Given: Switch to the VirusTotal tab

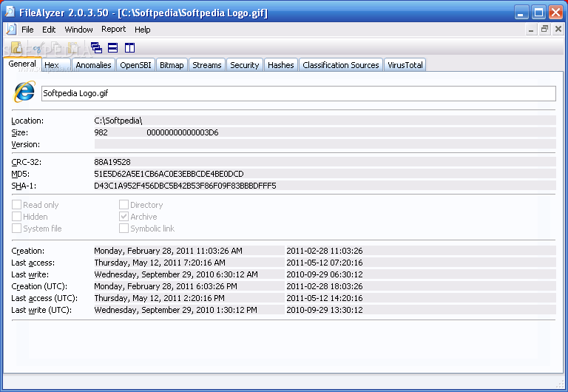Looking at the screenshot, I should (405, 65).
